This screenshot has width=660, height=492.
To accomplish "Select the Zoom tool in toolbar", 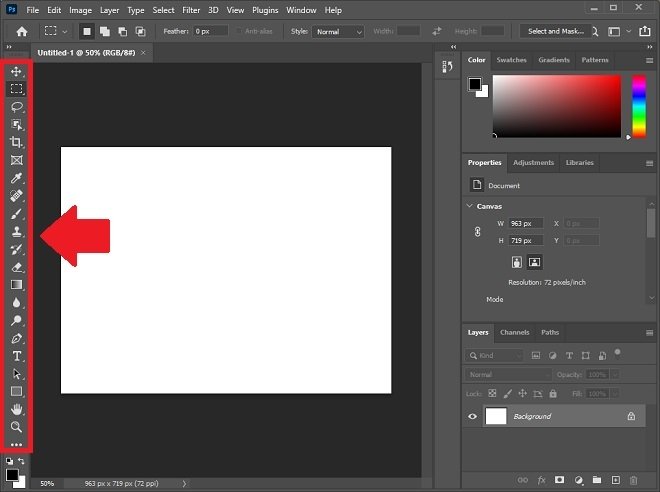I will pos(16,427).
